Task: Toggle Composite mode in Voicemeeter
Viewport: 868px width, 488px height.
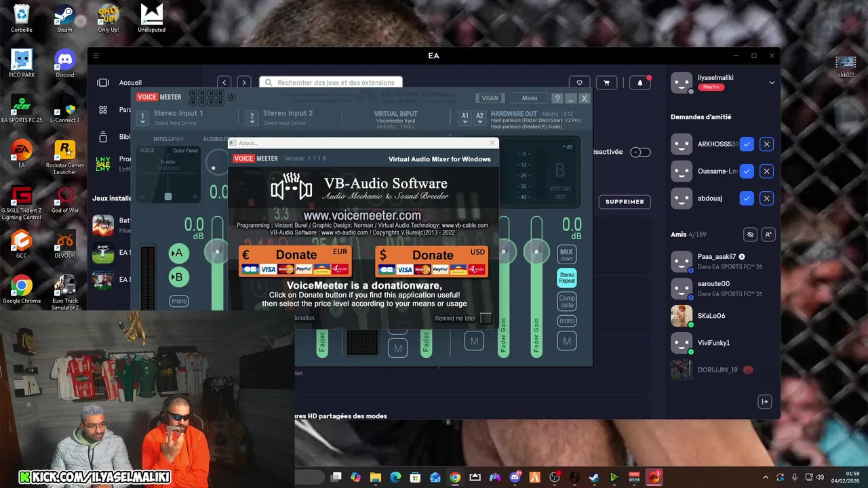Action: (x=567, y=301)
